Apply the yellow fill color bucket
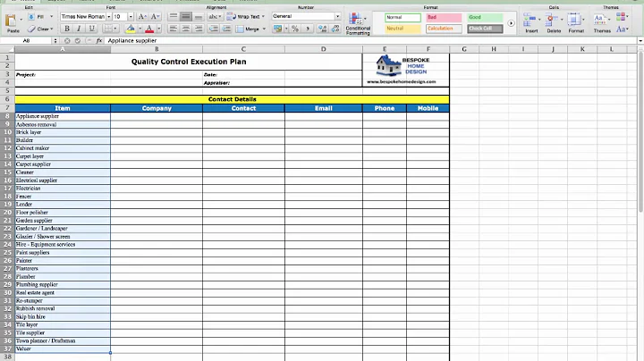This screenshot has width=644, height=361. (x=131, y=29)
